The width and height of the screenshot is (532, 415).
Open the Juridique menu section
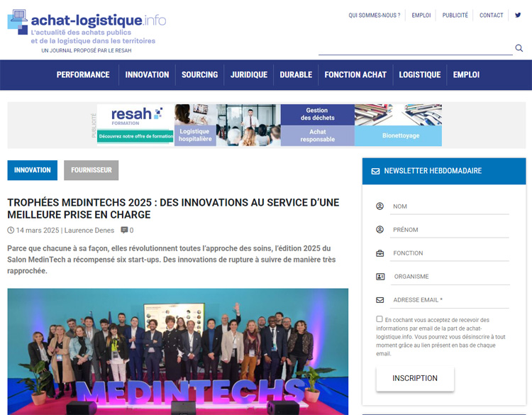tap(249, 74)
